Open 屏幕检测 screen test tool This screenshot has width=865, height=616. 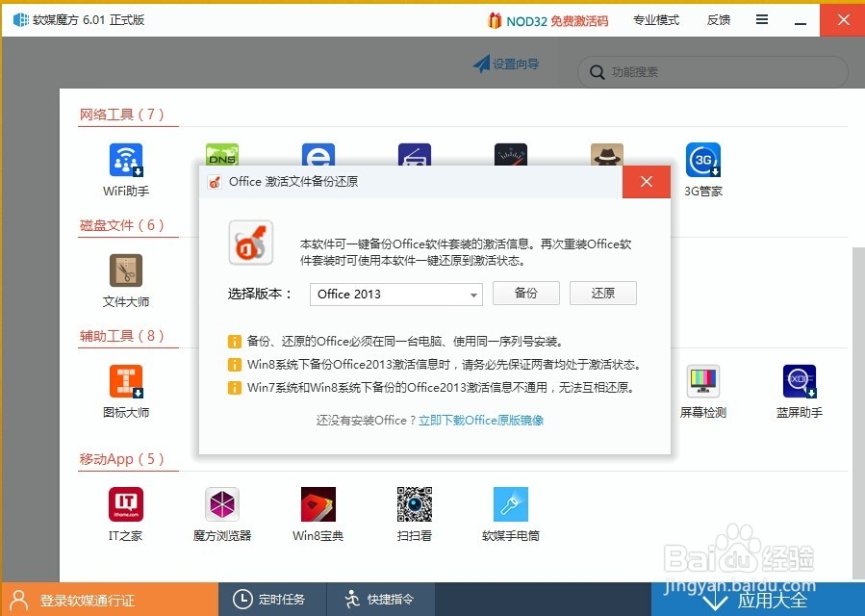[x=702, y=392]
